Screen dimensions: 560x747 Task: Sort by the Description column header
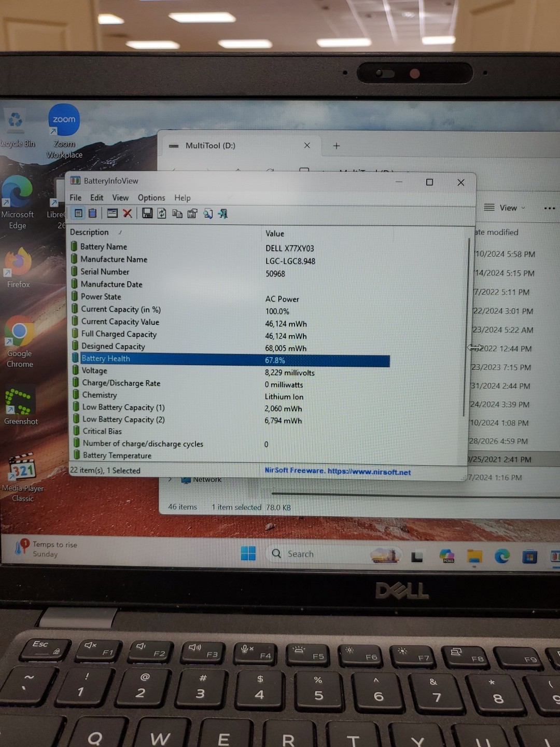[x=89, y=232]
